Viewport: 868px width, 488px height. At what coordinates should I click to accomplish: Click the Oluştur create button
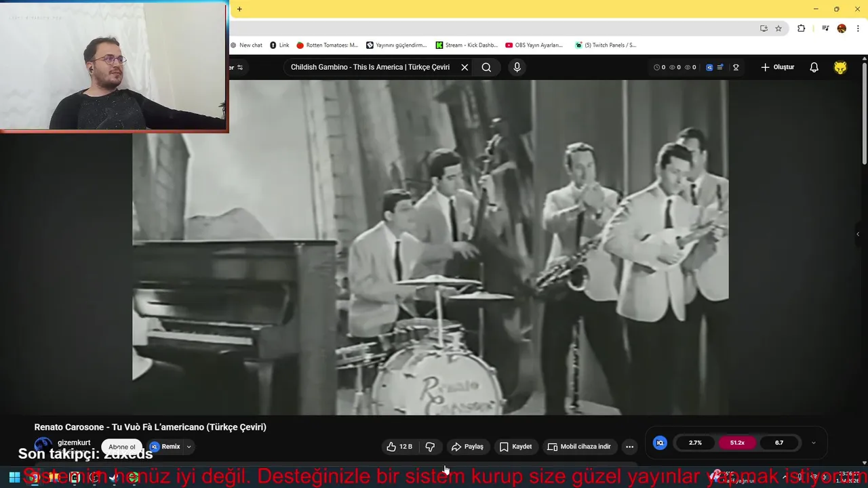(x=777, y=67)
